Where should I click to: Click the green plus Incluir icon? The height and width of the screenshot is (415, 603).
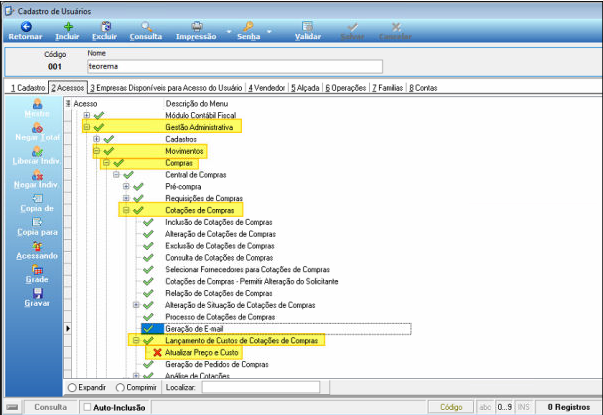click(68, 27)
